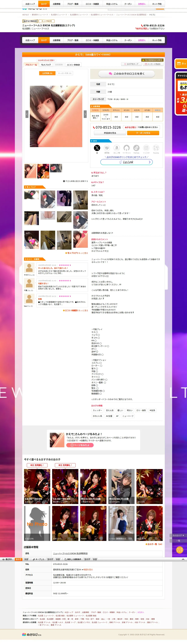Select お店 next to 最近見た in bottom bar
187x644 pixels.
click(26, 559)
